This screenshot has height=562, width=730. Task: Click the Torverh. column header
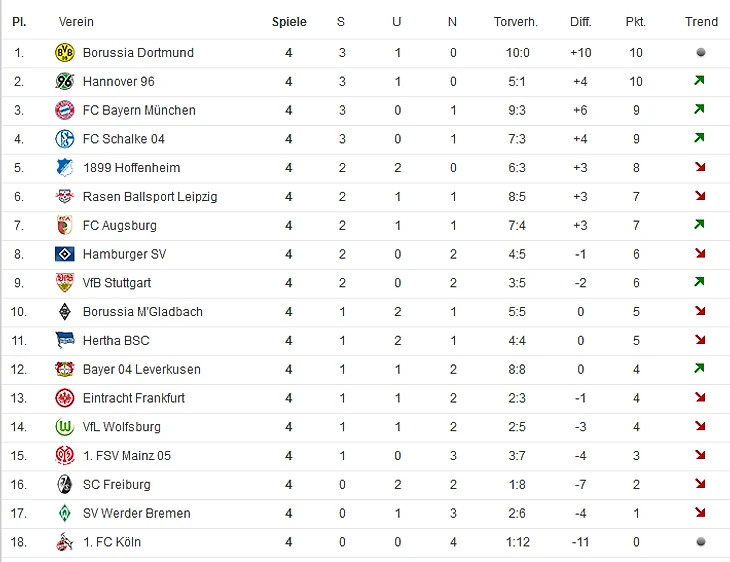(515, 22)
